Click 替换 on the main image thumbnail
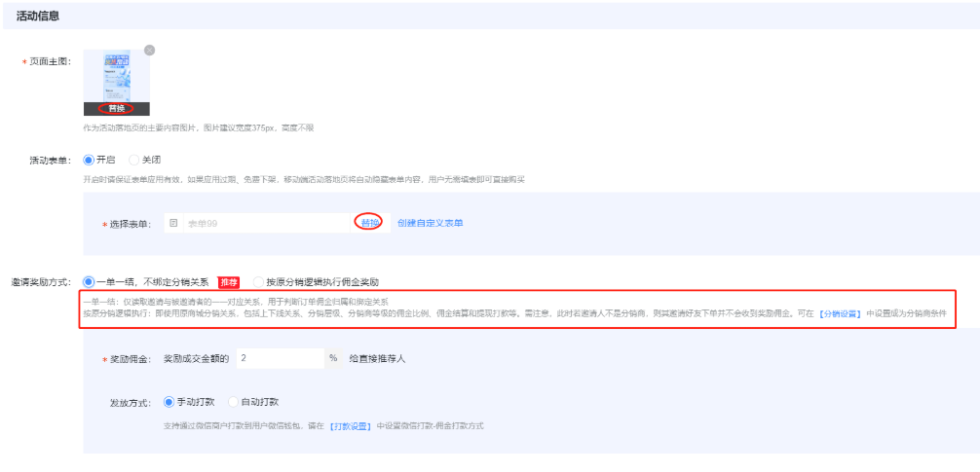 point(116,108)
